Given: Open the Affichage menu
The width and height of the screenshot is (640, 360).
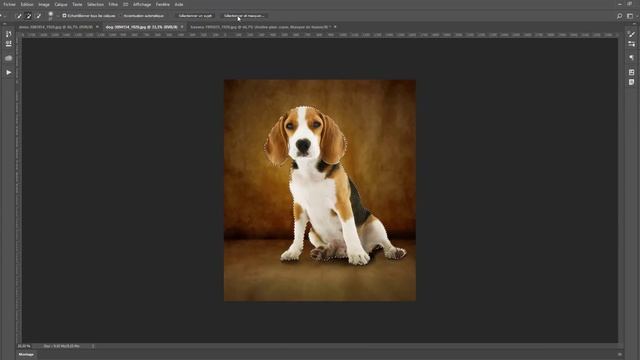Looking at the screenshot, I should click(142, 4).
